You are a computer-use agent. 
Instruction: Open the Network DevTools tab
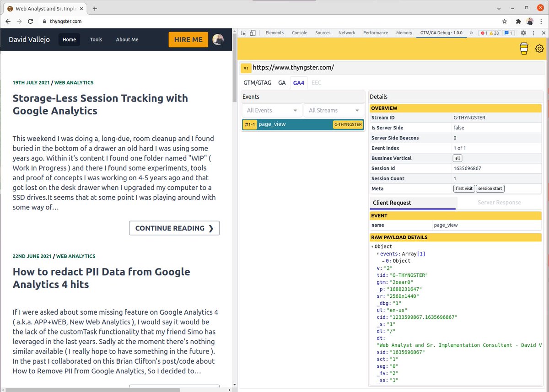click(x=347, y=33)
